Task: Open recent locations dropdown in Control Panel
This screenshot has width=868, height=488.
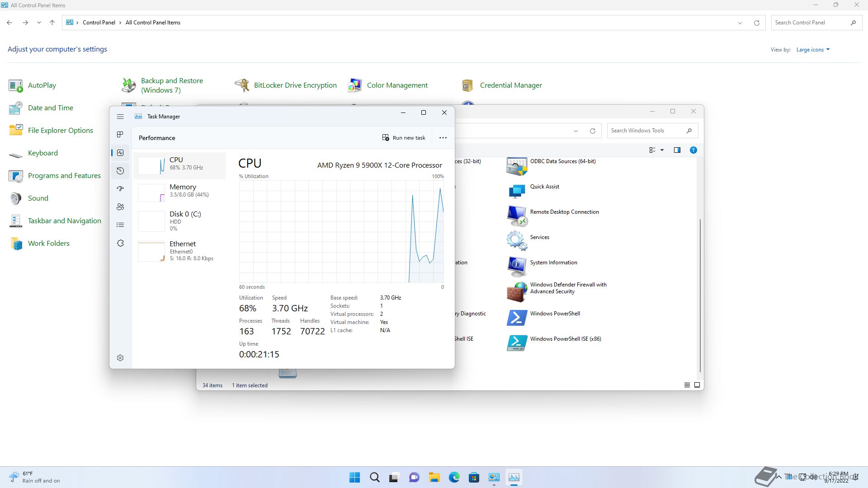Action: 39,23
